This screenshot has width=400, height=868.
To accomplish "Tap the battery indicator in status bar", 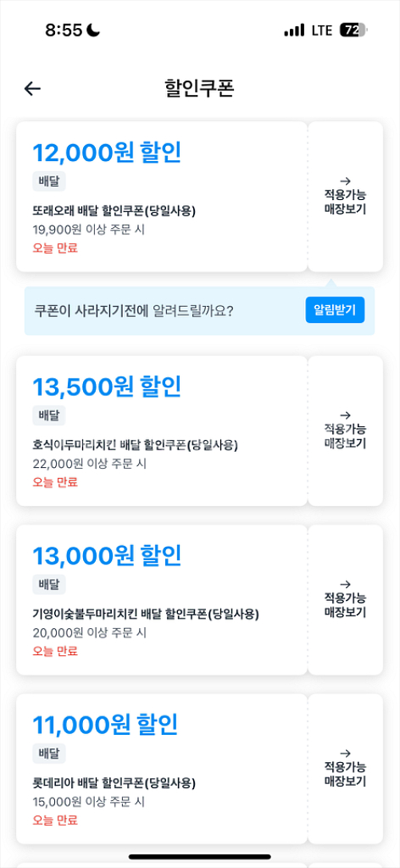I will pyautogui.click(x=353, y=30).
